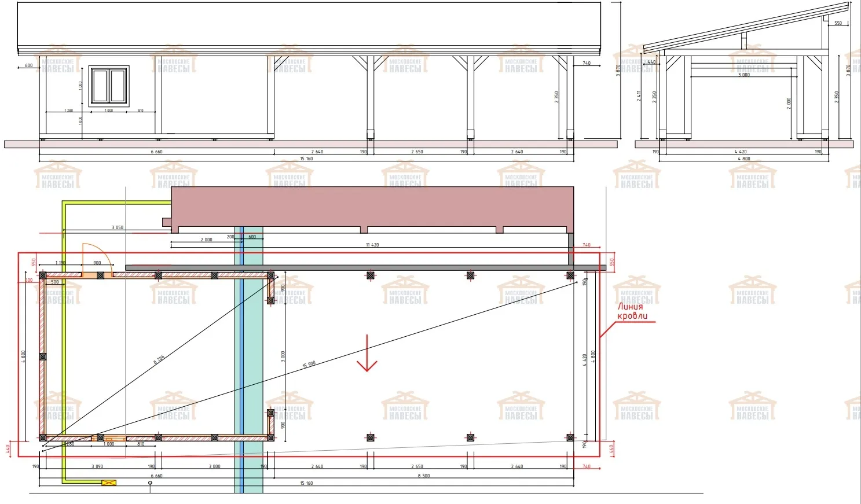Select the mid-wall column on the plan's left wall

pos(42,357)
